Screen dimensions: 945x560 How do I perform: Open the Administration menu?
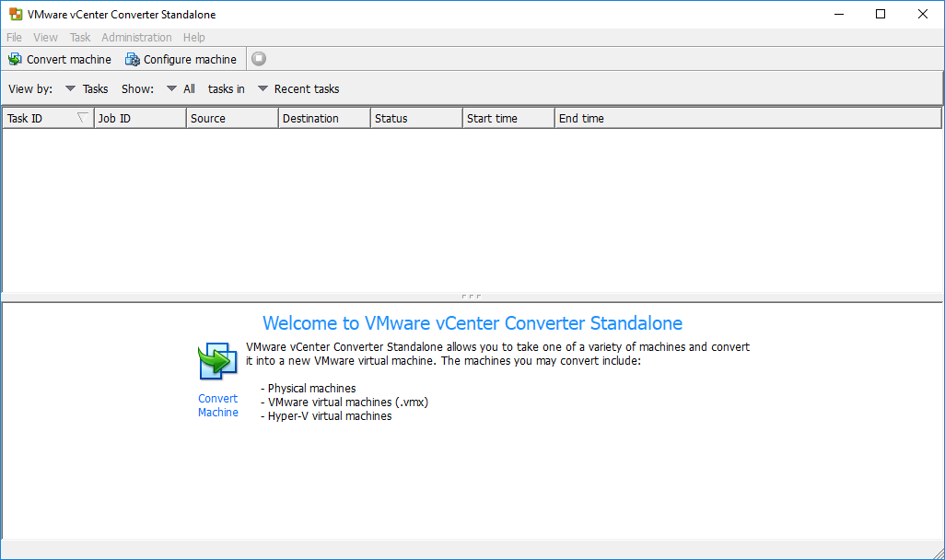click(136, 38)
